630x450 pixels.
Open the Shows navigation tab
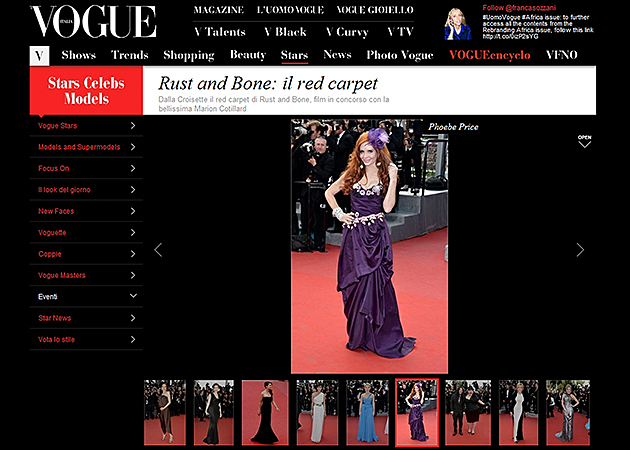point(79,56)
